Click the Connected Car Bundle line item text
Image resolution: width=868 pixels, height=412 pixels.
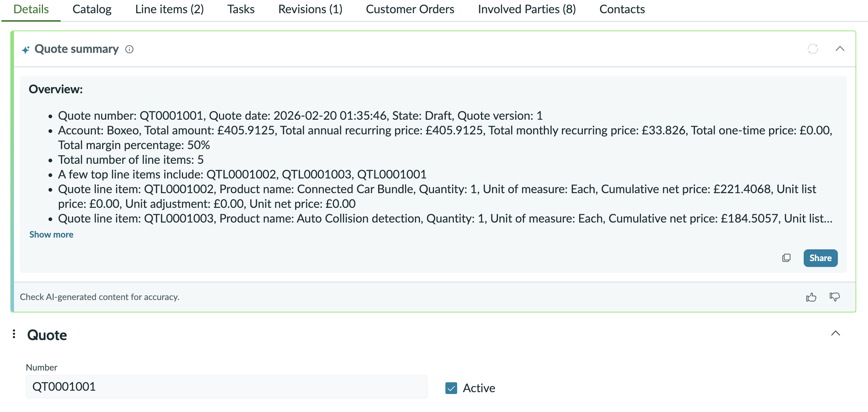pos(437,196)
